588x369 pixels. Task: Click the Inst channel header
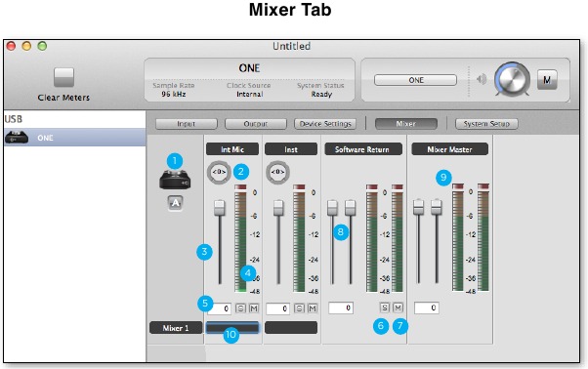point(291,149)
